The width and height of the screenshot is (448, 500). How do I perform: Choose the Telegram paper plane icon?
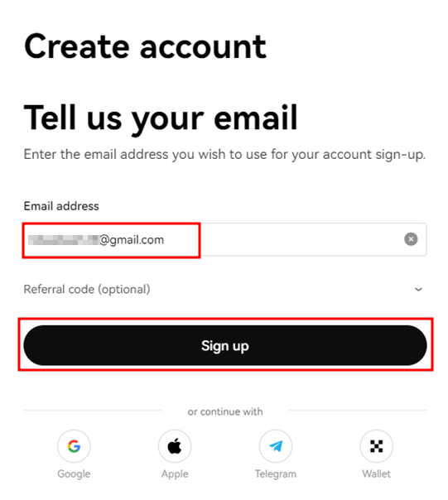[x=276, y=446]
